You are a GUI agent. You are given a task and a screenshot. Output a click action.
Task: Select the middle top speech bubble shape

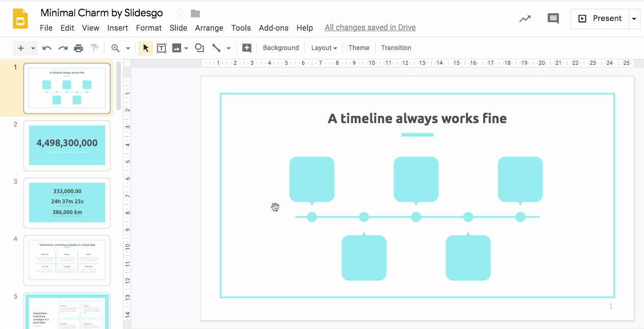tap(416, 180)
